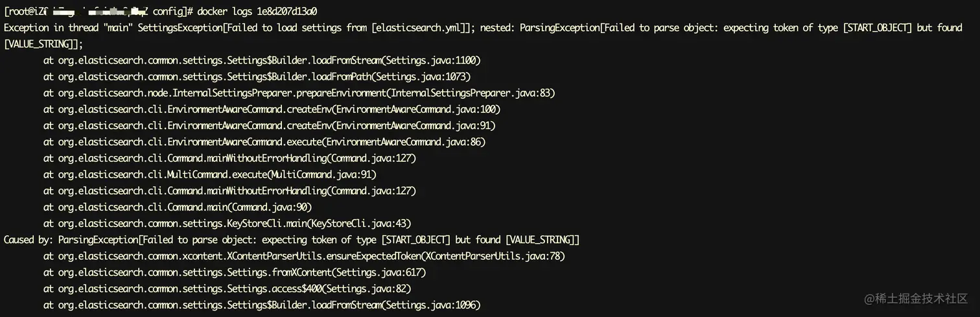Click the loadFromPath Settings.java:1073 line
The width and height of the screenshot is (980, 317).
pos(257,77)
